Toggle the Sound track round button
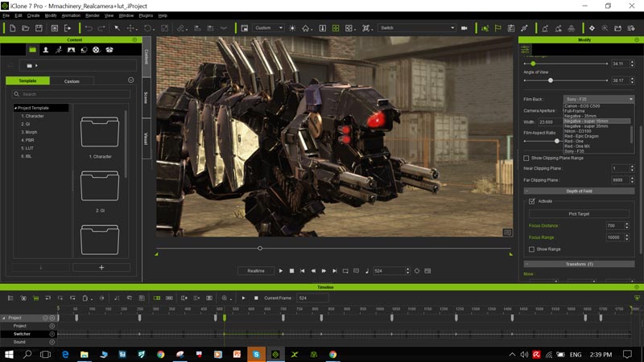 [x=52, y=342]
